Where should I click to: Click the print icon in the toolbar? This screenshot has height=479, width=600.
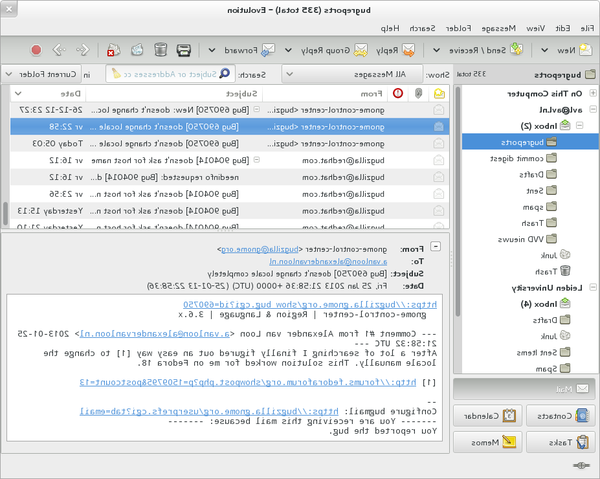point(185,49)
